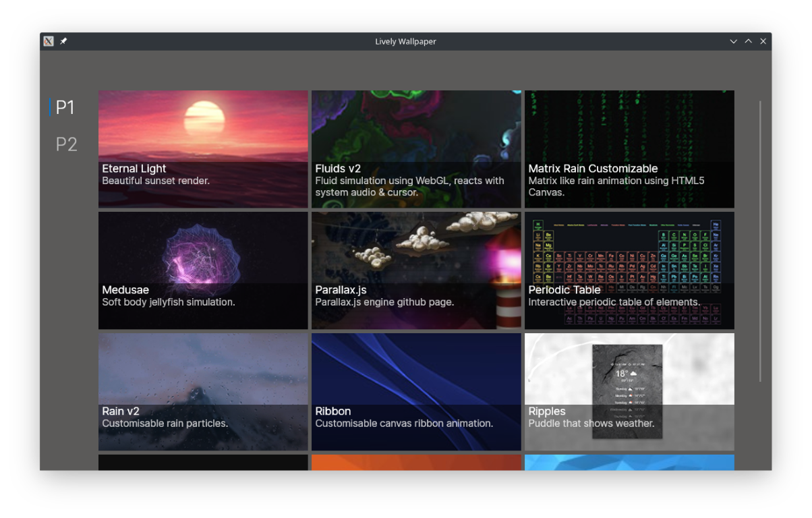The height and width of the screenshot is (518, 812).
Task: Click 'Interactive periodic table of elements.' text
Action: (x=614, y=302)
